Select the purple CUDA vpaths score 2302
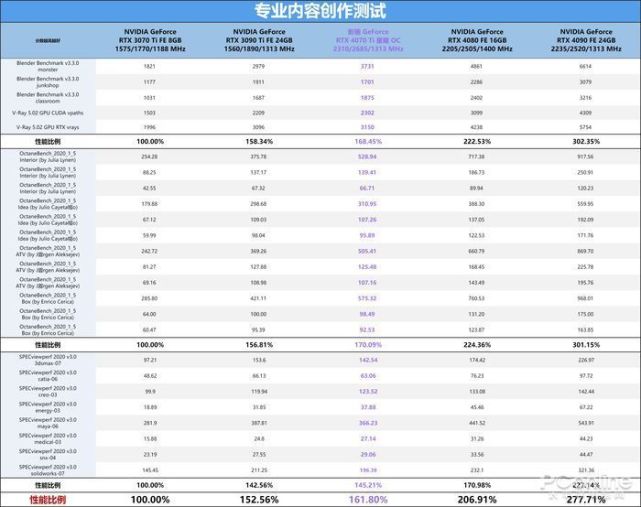Image resolution: width=641 pixels, height=507 pixels. tap(367, 112)
